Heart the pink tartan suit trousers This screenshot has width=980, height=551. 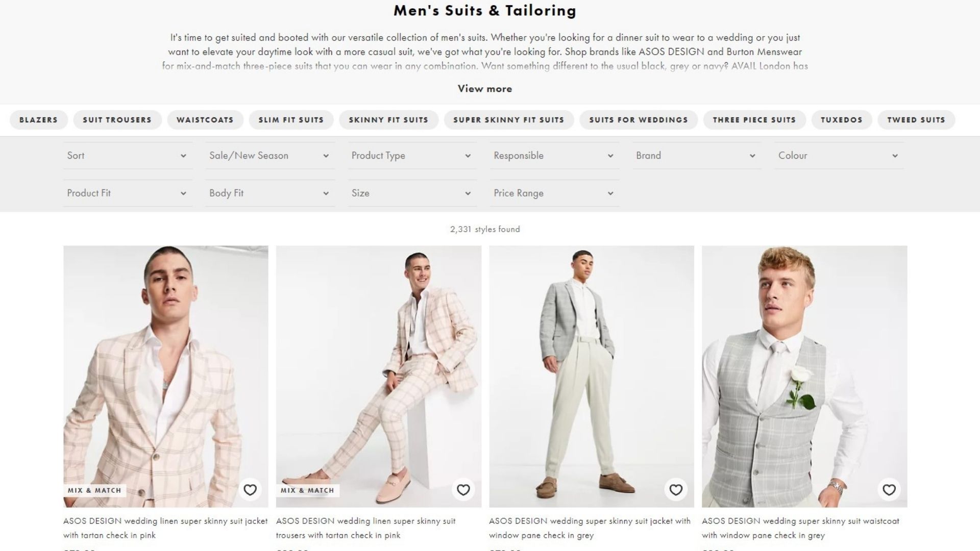click(x=463, y=490)
